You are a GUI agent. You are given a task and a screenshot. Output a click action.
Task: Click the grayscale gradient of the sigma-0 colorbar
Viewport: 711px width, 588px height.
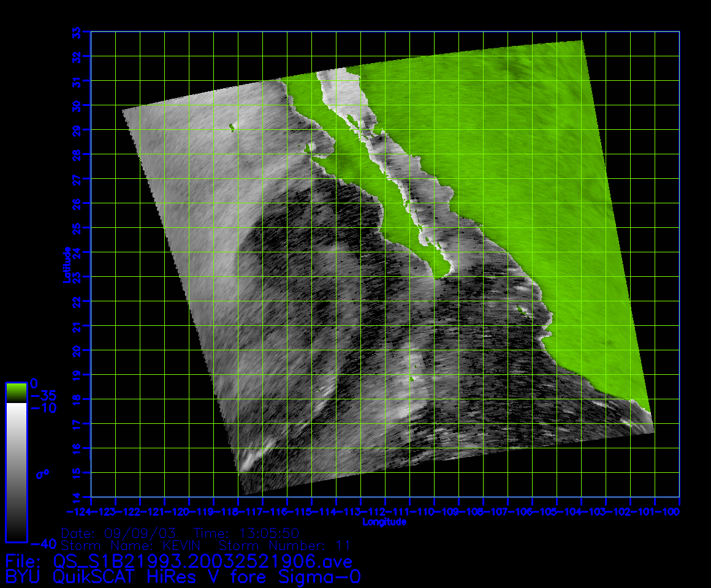16,472
